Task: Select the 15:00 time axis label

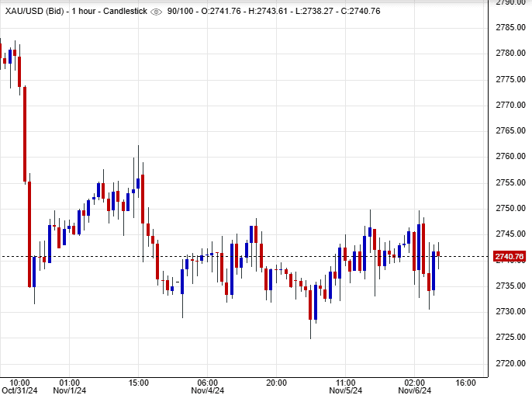Action: (x=138, y=383)
